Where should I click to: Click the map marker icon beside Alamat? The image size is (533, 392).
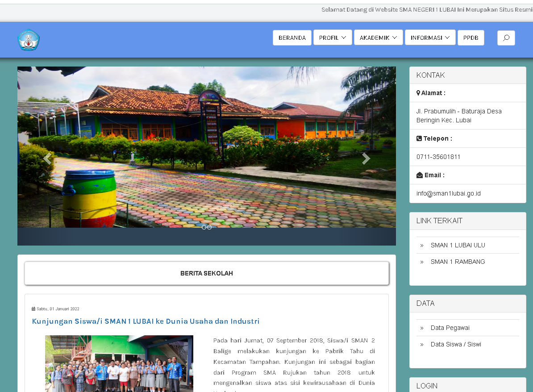[x=418, y=93]
